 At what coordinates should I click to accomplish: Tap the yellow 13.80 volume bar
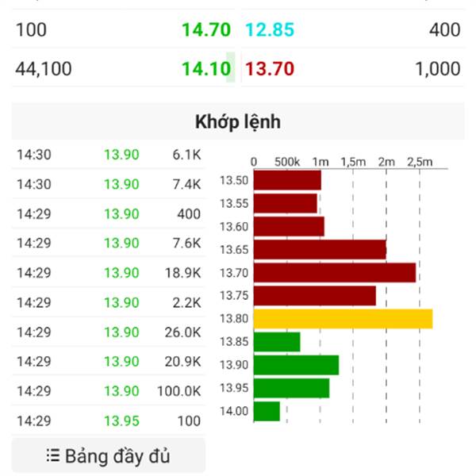pos(343,319)
